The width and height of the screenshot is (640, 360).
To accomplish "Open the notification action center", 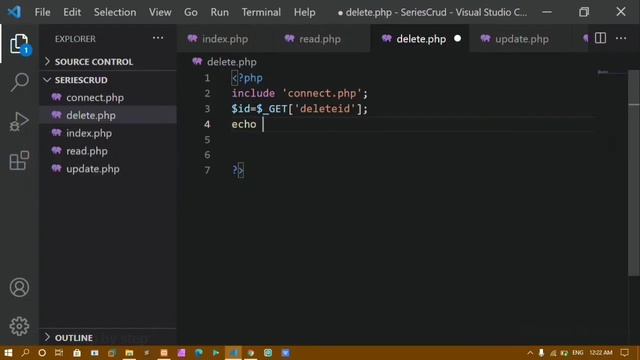I will pos(624,353).
